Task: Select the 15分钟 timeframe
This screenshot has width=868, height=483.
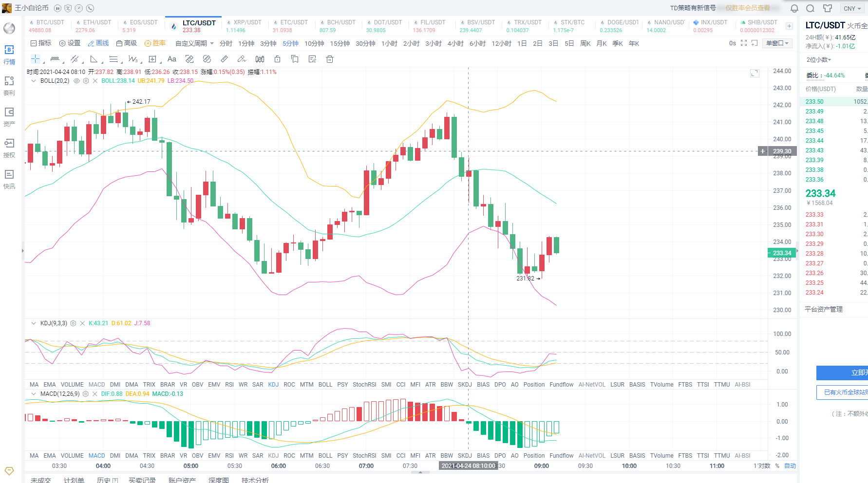Action: pos(340,43)
